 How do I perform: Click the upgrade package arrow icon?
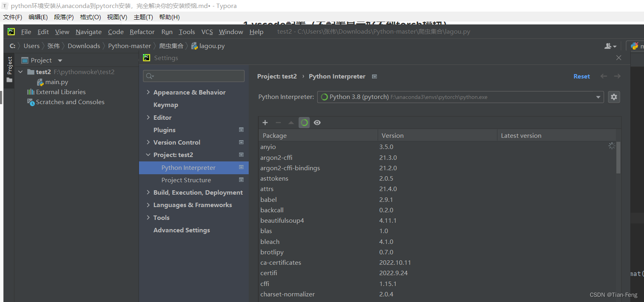[x=291, y=123]
